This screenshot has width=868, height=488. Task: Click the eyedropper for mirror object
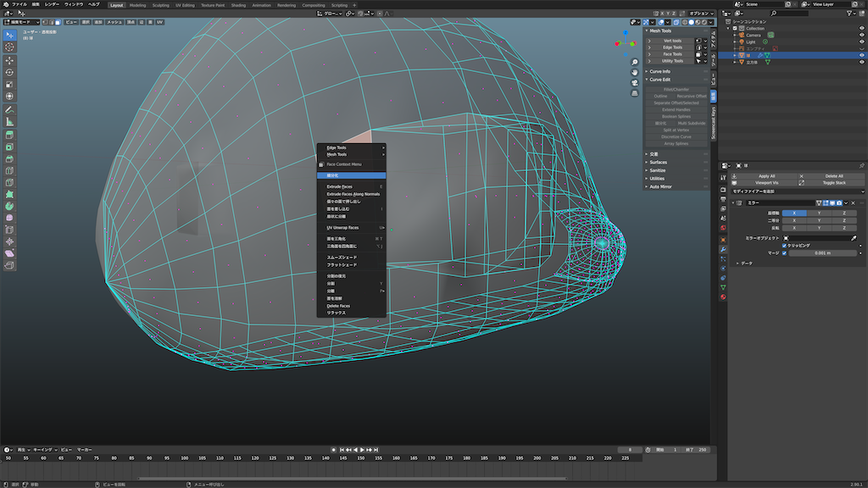pos(854,238)
